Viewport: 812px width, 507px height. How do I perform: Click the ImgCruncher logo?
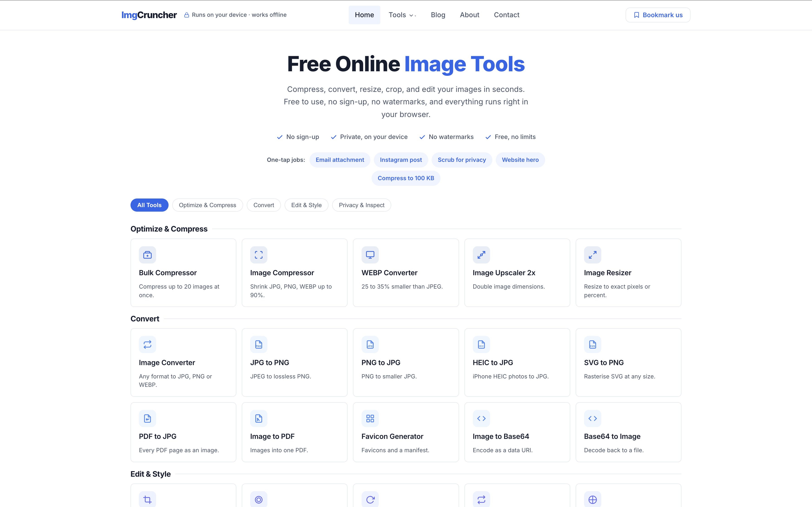click(149, 15)
